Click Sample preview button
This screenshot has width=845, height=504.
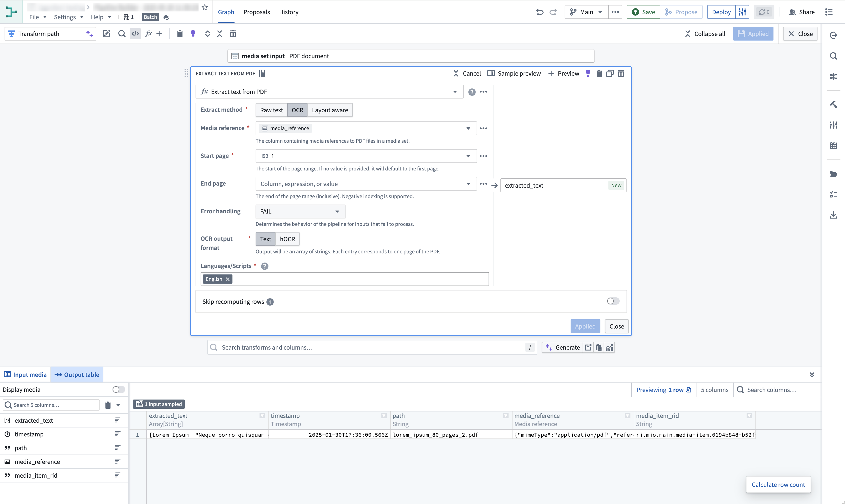point(514,73)
